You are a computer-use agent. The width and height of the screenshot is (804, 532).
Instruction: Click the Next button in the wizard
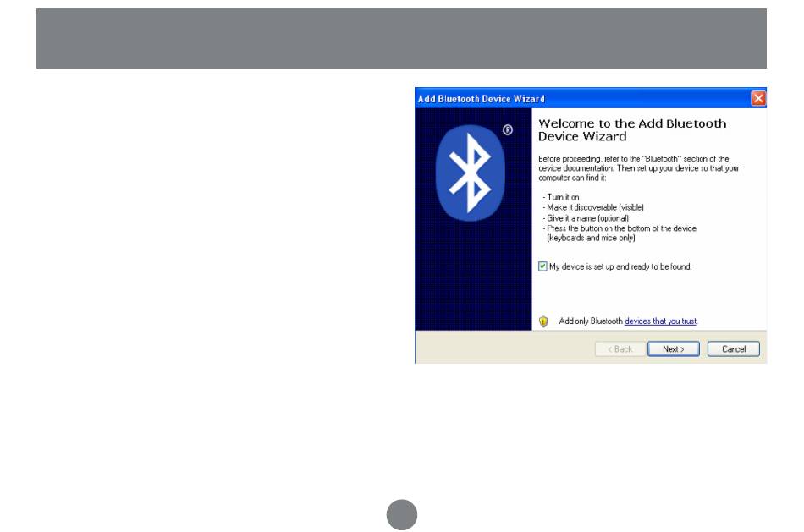(674, 349)
